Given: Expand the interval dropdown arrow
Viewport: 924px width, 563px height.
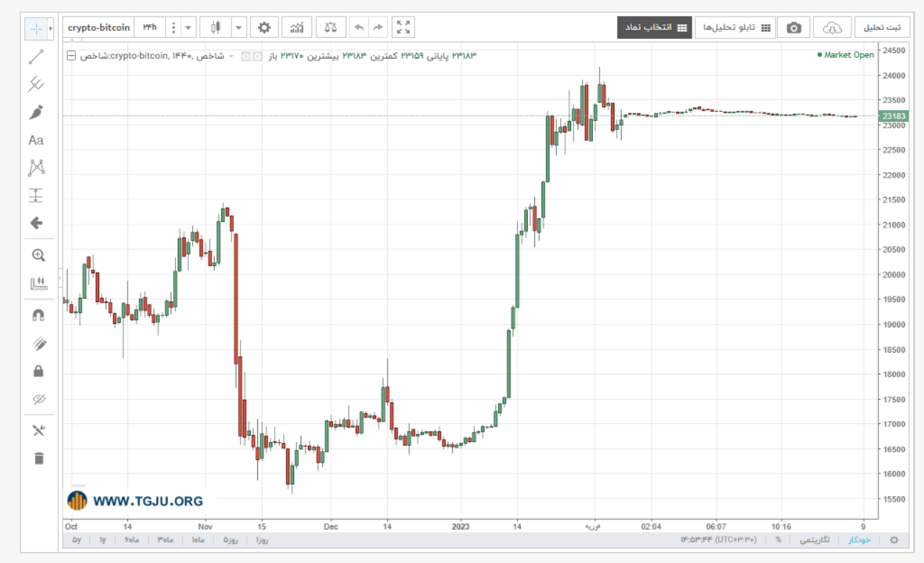Looking at the screenshot, I should click(188, 27).
